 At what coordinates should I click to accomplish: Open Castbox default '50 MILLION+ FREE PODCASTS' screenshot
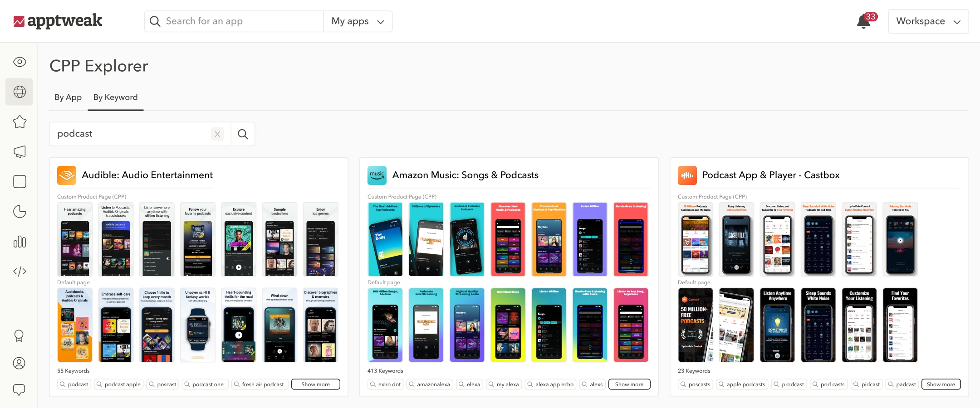(696, 325)
